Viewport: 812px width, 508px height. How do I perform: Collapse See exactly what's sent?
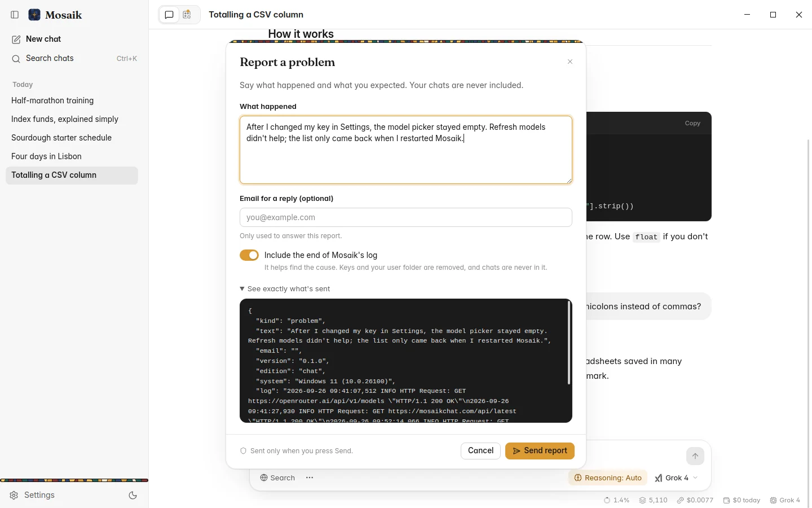tap(285, 288)
